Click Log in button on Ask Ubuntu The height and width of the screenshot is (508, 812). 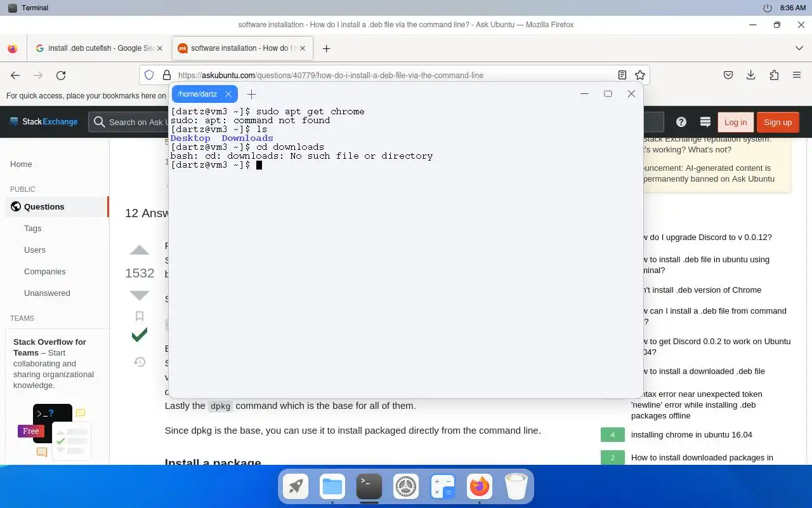pyautogui.click(x=735, y=122)
